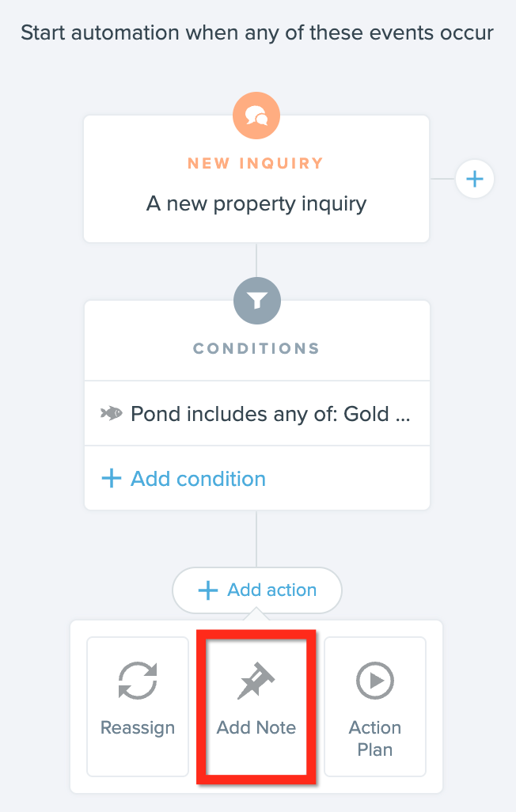
Task: Click the 'NEW INQUIRY' orange heading
Action: click(256, 163)
